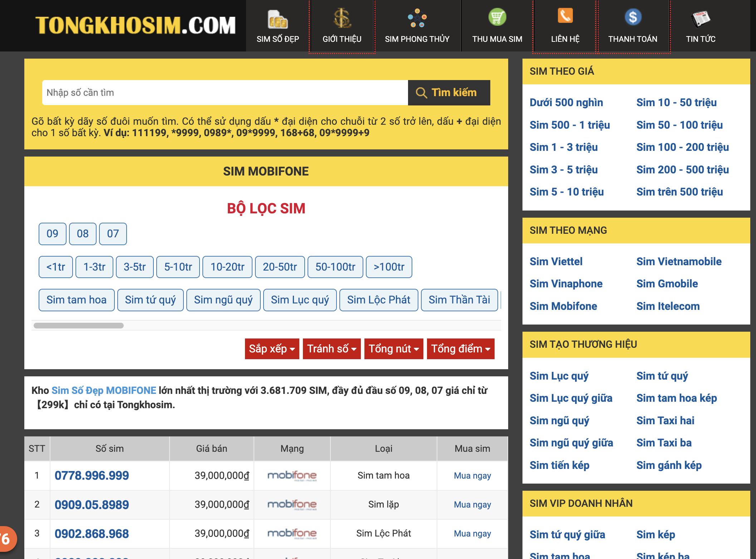Viewport: 756px width, 559px height.
Task: Click the GIỚI THIỆU dollar icon
Action: click(342, 18)
